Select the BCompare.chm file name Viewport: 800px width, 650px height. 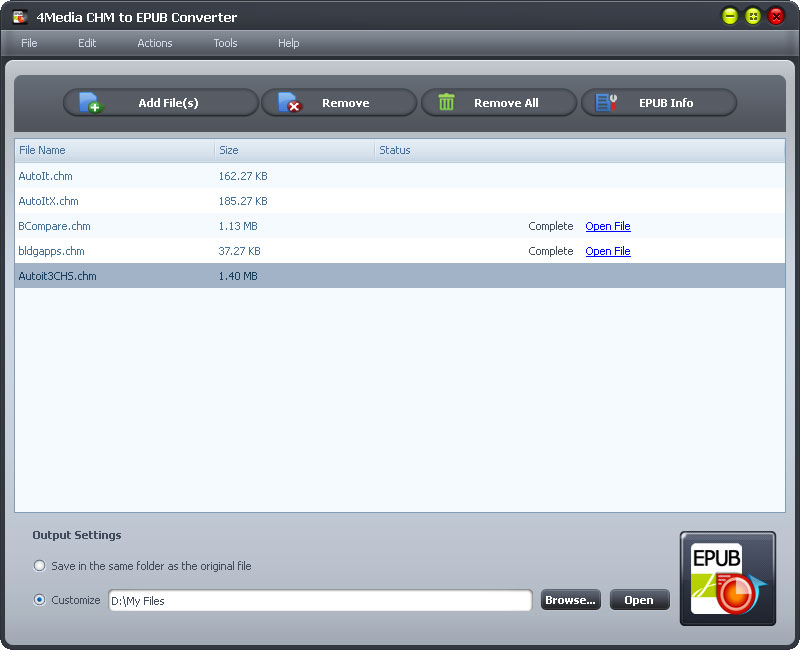pos(54,226)
